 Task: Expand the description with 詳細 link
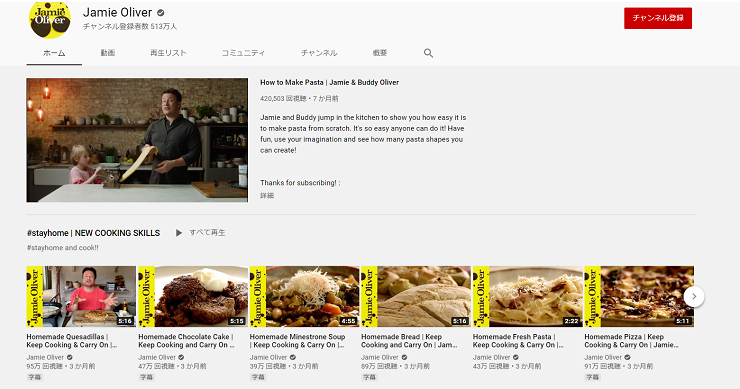pos(267,195)
